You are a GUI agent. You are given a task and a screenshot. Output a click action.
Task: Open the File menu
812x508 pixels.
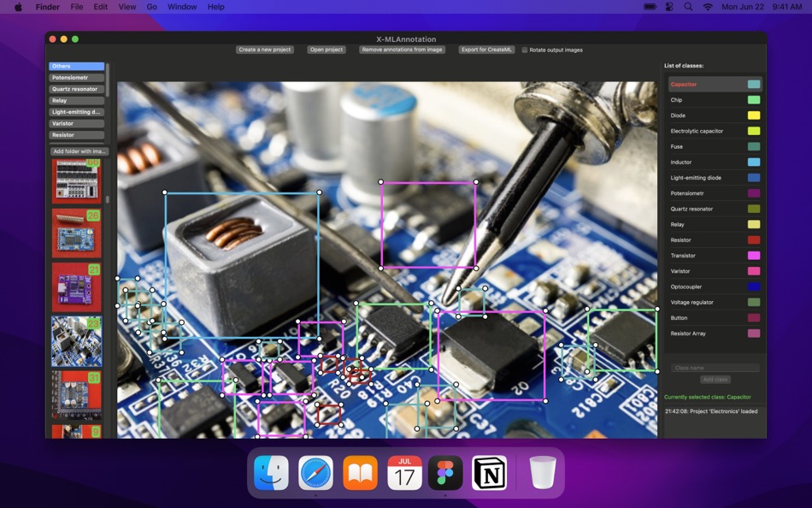77,7
